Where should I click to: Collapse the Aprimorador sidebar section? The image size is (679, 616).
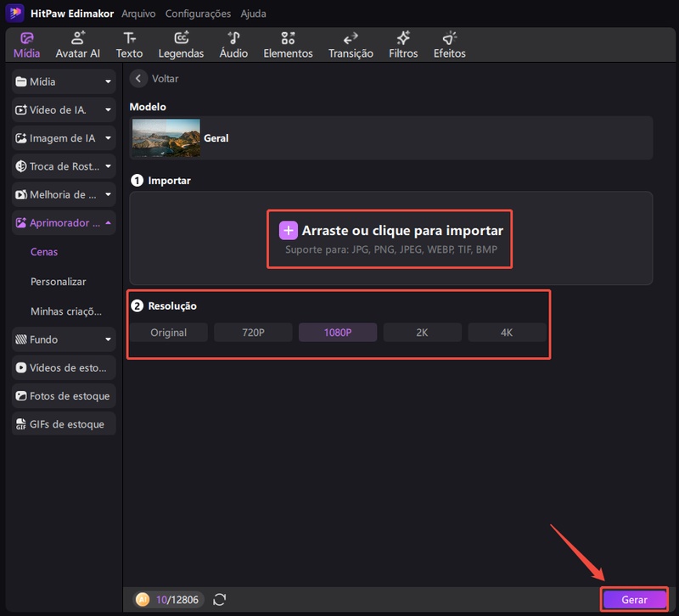coord(108,223)
